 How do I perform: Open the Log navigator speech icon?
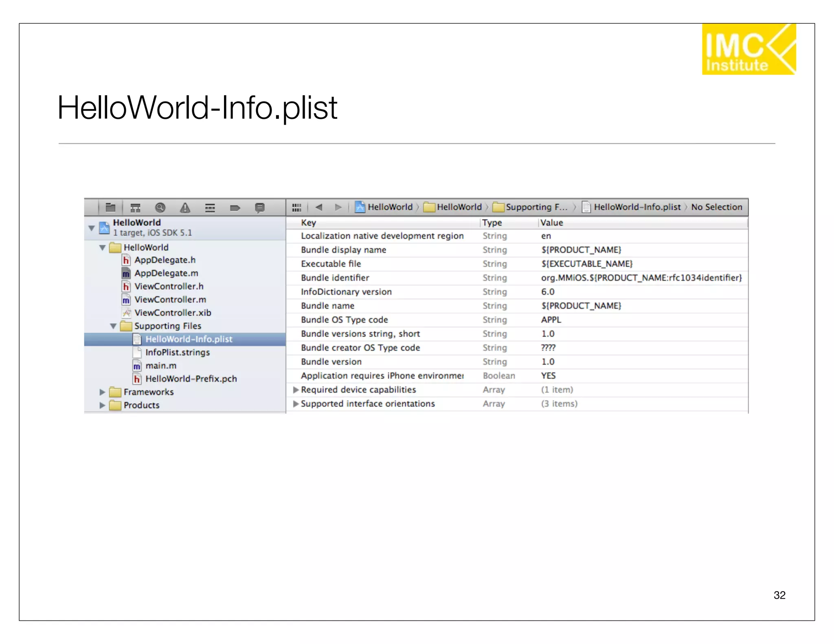point(259,208)
